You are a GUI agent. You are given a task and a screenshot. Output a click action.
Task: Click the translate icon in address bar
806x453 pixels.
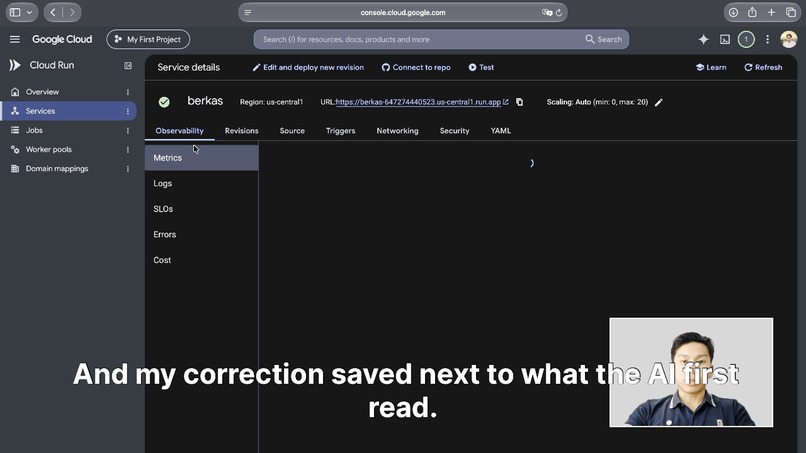coord(547,12)
